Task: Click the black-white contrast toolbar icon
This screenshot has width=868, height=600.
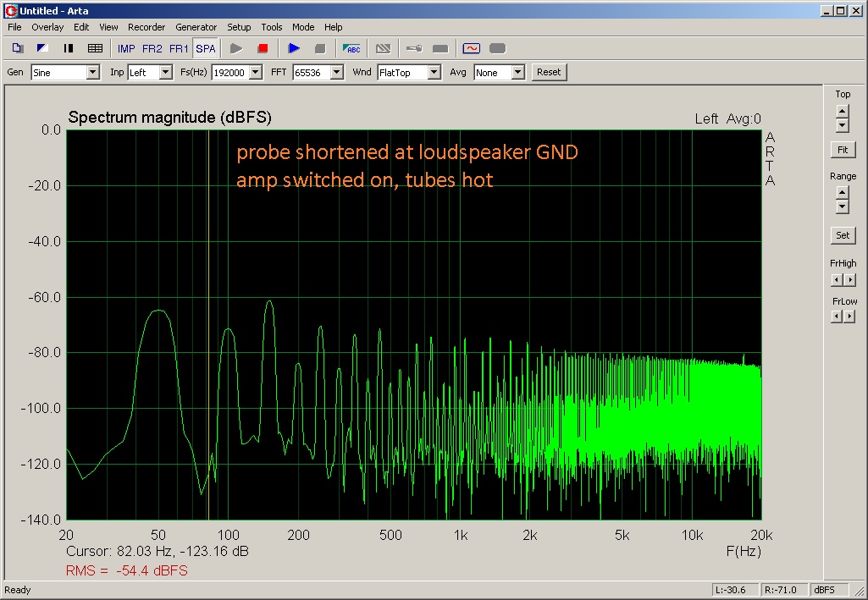Action: click(42, 49)
